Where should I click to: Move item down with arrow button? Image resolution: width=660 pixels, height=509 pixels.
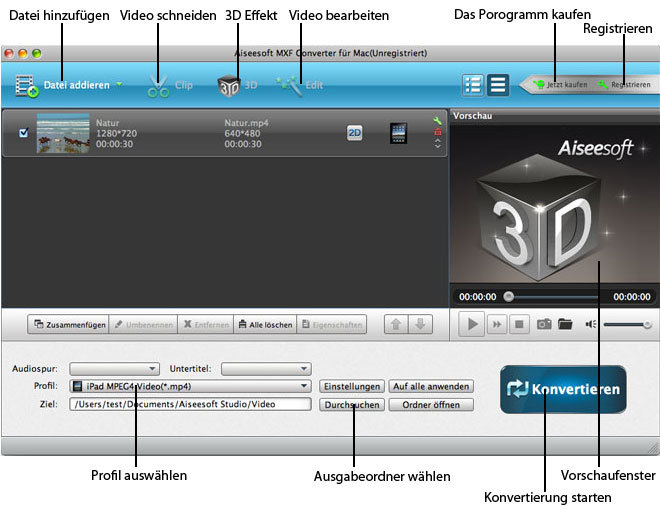(x=420, y=325)
